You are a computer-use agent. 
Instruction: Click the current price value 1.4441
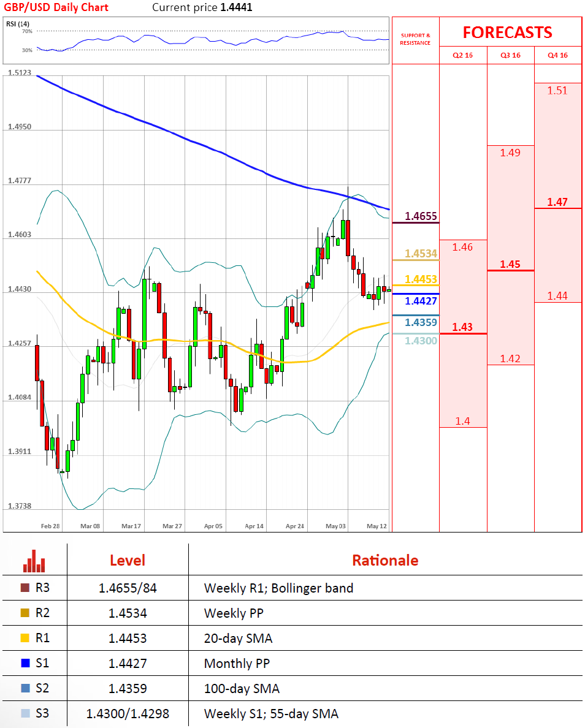tap(237, 7)
